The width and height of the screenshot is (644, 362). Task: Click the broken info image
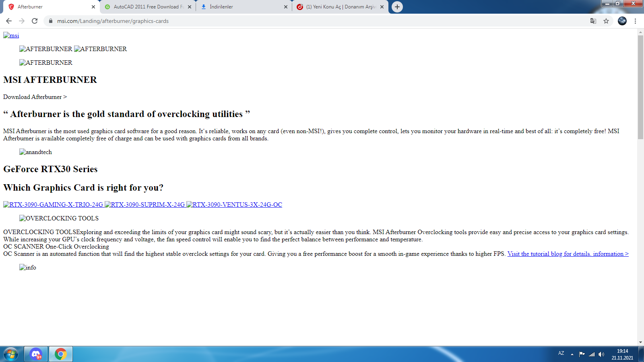click(x=28, y=267)
